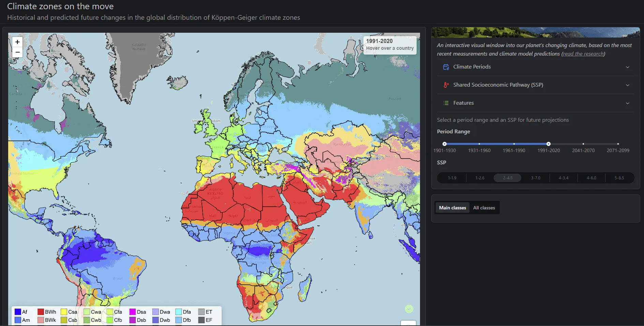Click the Cwa legend label
This screenshot has height=326, width=644.
coord(96,312)
